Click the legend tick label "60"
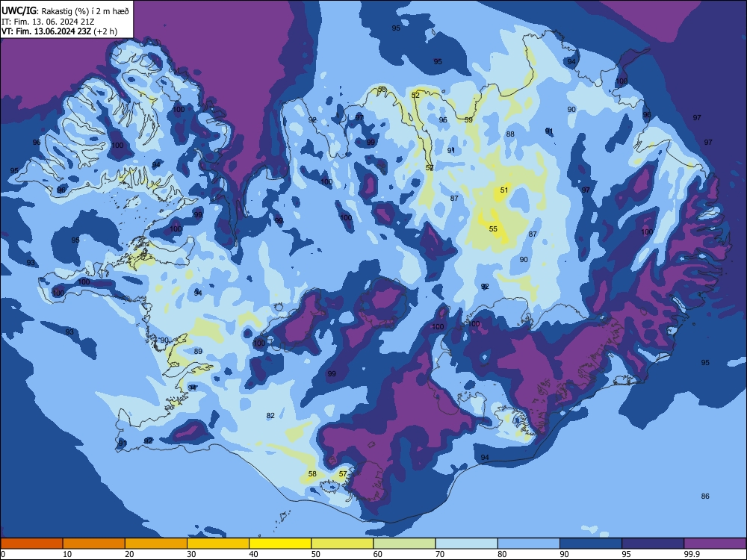The width and height of the screenshot is (747, 560). click(x=378, y=554)
